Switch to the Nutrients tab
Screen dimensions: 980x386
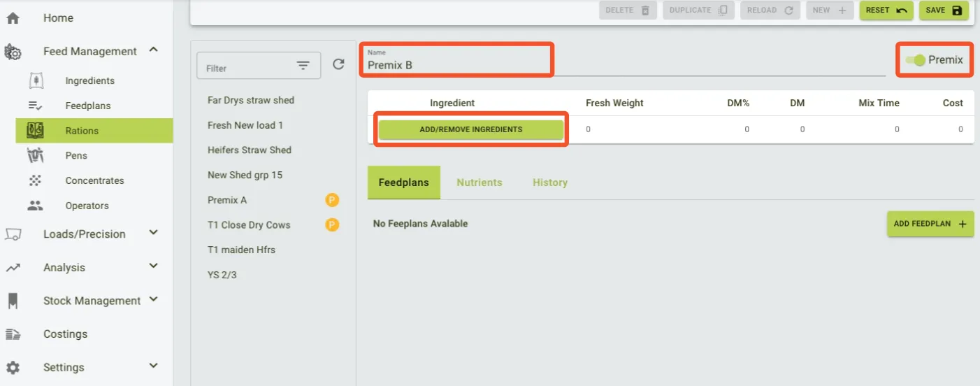(479, 183)
